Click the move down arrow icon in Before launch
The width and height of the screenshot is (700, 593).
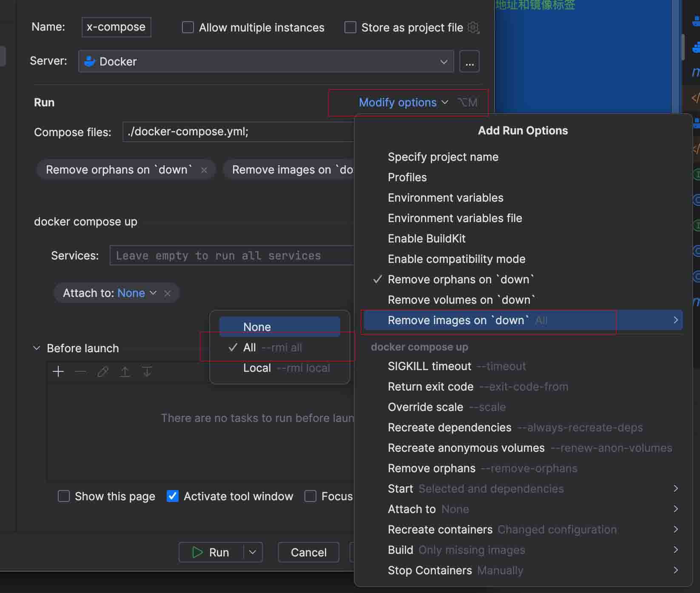tap(147, 372)
